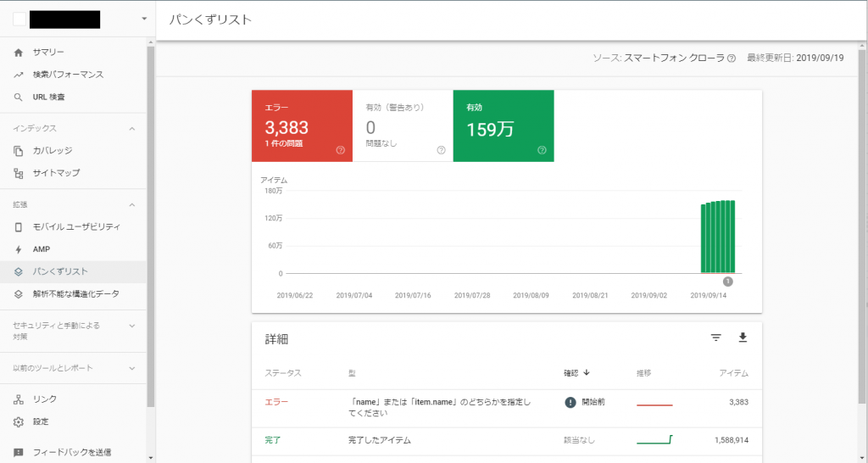Click help icon beside スマートフォン クローラ
The height and width of the screenshot is (463, 868).
coord(732,59)
